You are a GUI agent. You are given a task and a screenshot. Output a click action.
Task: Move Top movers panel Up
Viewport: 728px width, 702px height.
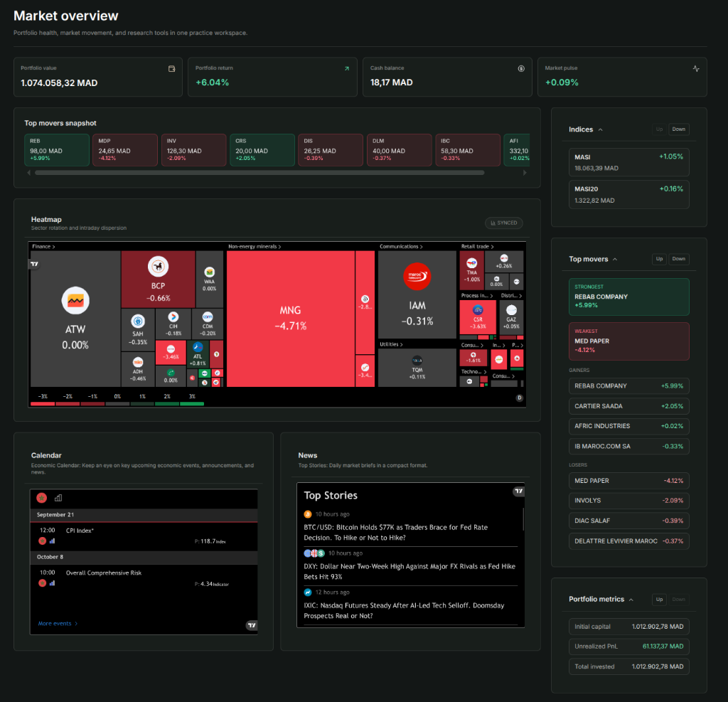[x=659, y=259]
